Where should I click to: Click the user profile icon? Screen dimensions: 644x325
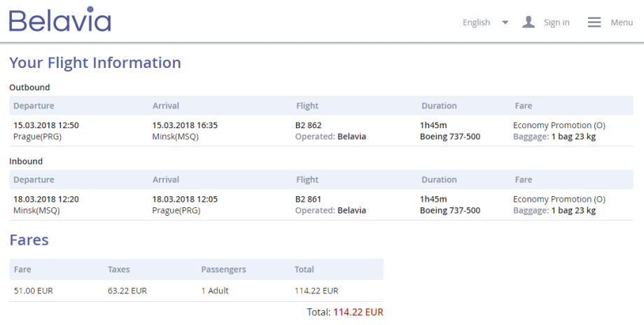pos(528,22)
